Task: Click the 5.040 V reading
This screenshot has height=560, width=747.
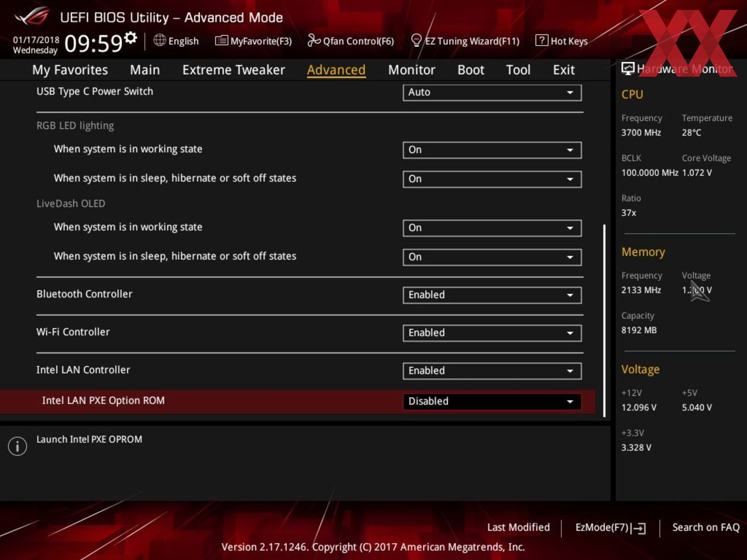Action: tap(697, 407)
